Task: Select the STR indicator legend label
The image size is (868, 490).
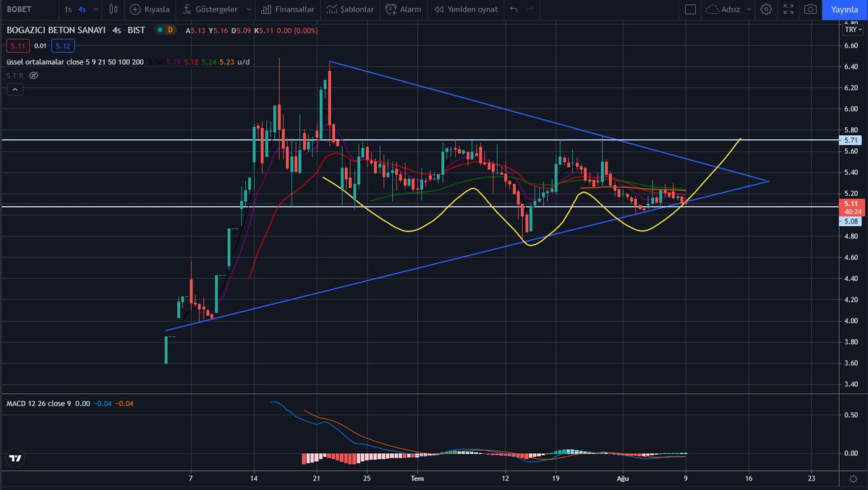Action: pos(14,75)
